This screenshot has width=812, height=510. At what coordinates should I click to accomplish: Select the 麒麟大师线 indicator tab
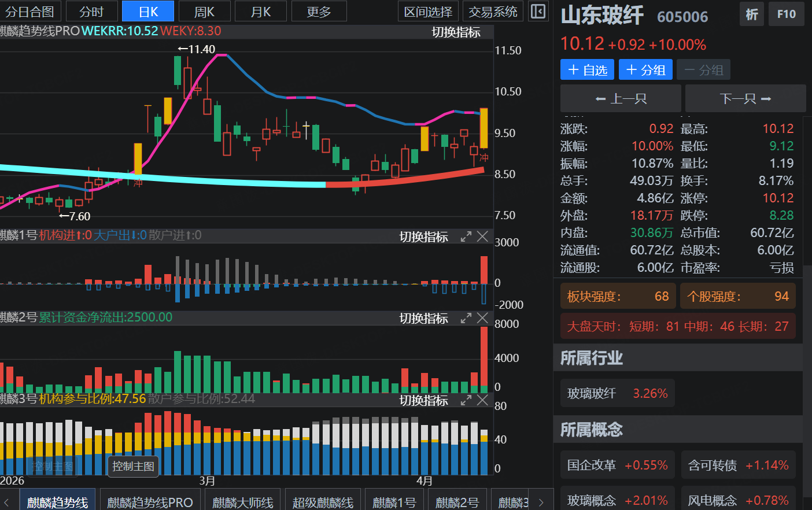pos(242,502)
